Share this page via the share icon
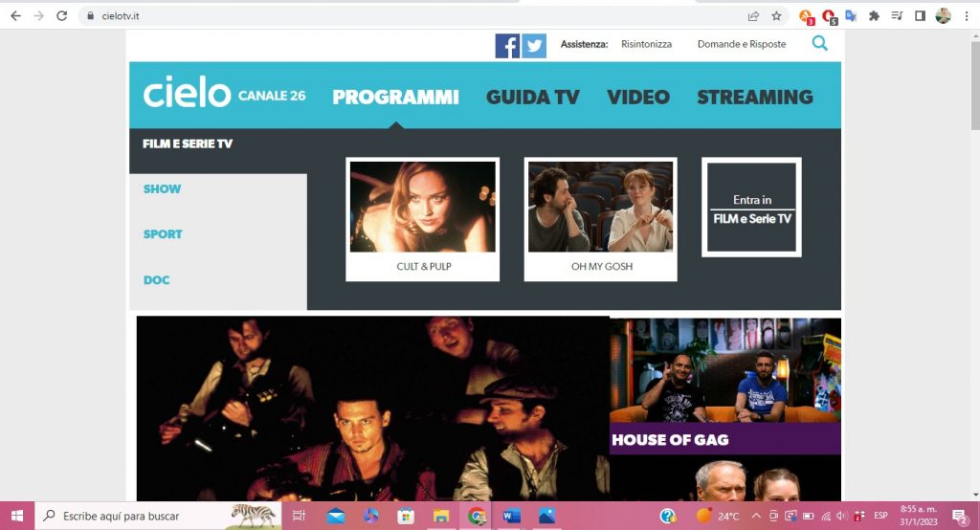This screenshot has height=530, width=980. [x=753, y=15]
